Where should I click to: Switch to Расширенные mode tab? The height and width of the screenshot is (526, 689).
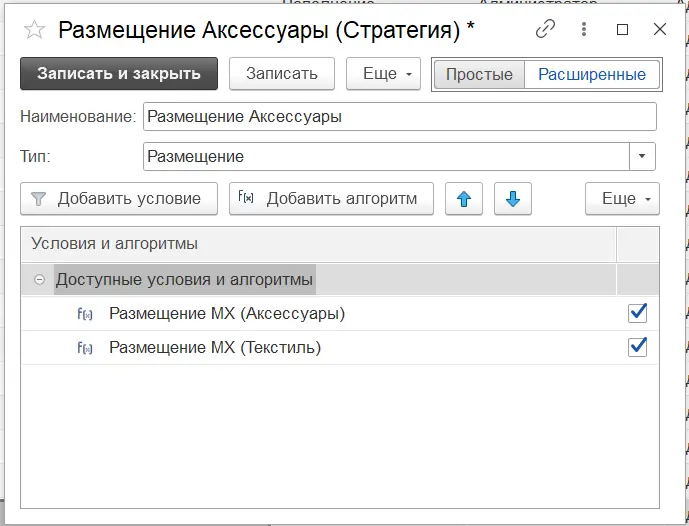[592, 74]
